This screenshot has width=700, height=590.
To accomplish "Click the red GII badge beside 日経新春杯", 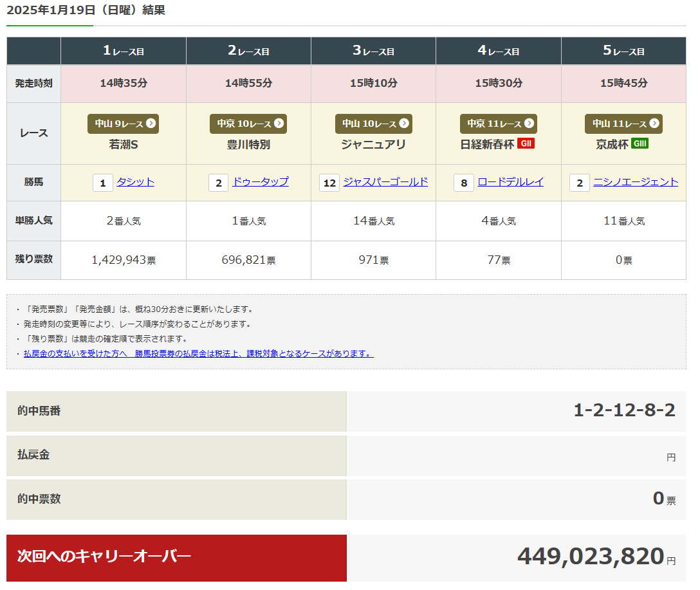I will click(526, 143).
